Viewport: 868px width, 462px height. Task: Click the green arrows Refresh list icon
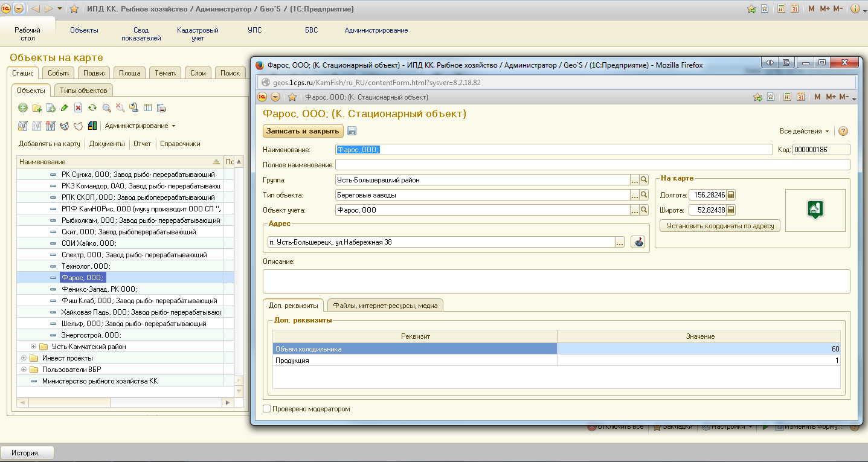pyautogui.click(x=92, y=108)
